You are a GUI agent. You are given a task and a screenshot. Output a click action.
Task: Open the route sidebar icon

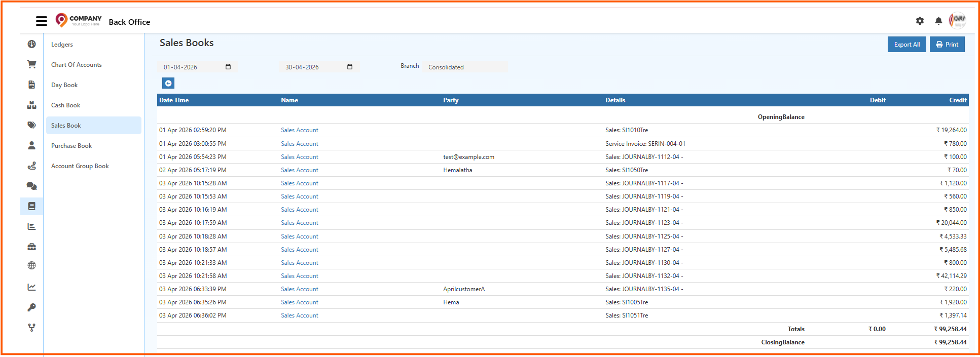[31, 166]
